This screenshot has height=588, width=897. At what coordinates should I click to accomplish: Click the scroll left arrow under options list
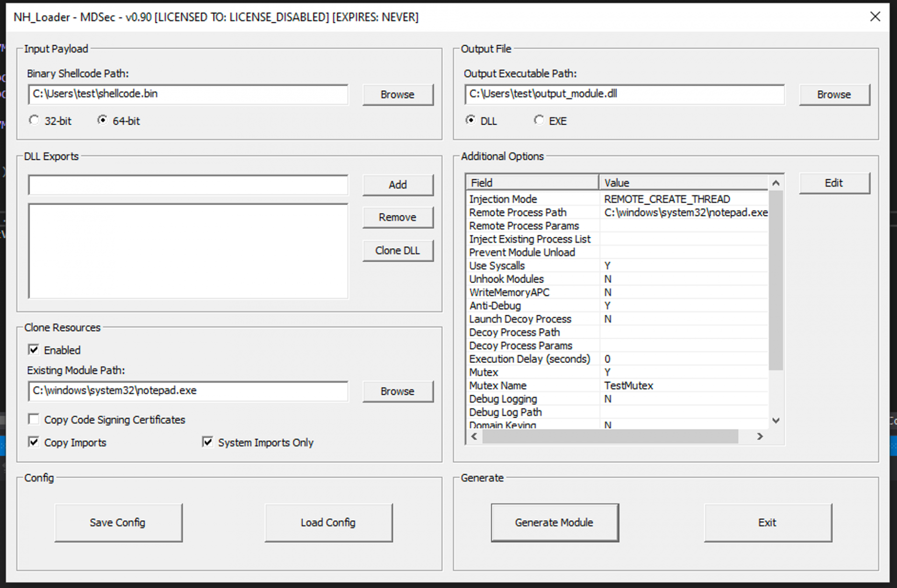pyautogui.click(x=474, y=436)
